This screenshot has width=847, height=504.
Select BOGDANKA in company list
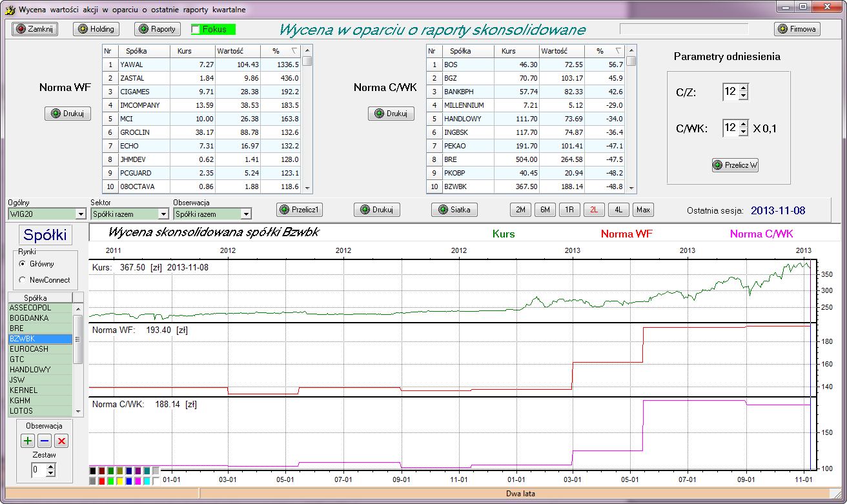pos(40,318)
